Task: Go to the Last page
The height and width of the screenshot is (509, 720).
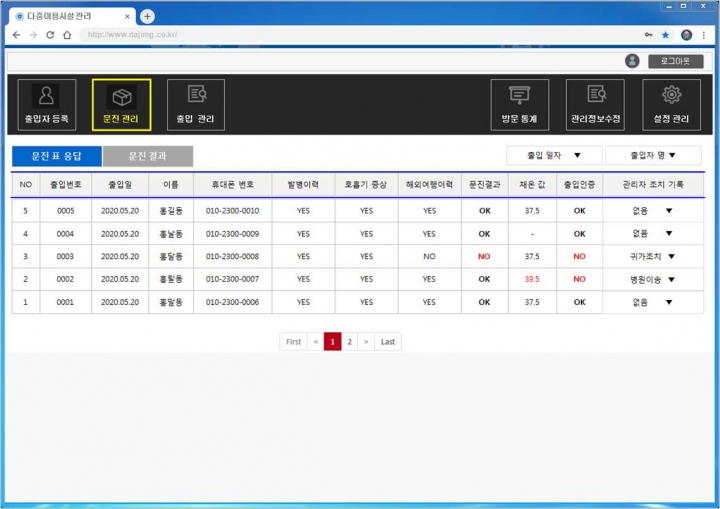Action: [x=388, y=342]
